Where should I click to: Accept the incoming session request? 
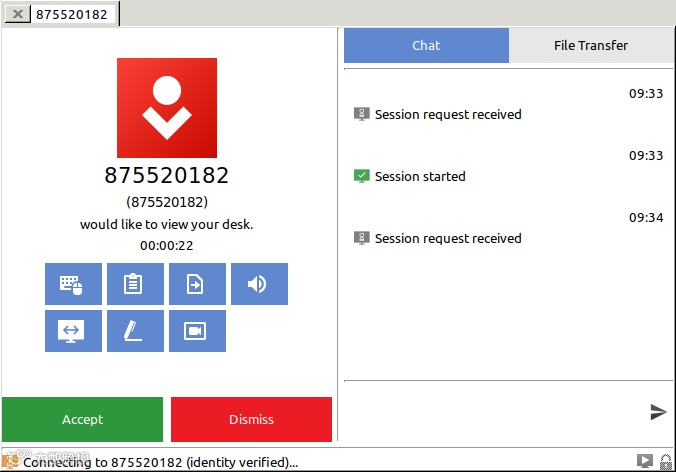point(82,419)
